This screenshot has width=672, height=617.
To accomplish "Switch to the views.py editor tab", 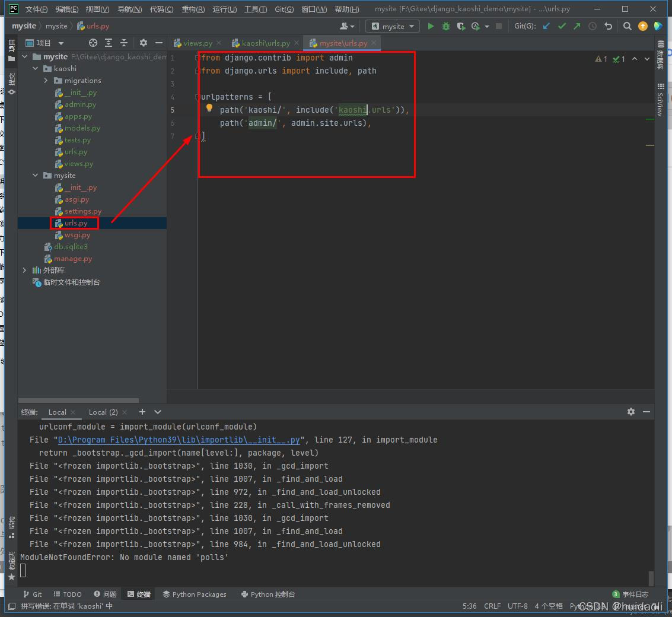I will pos(198,43).
